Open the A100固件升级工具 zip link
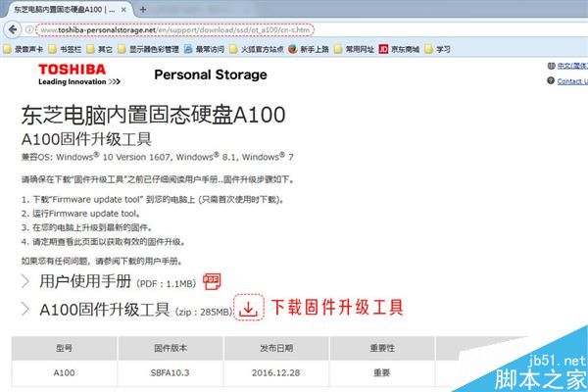Image resolution: width=588 pixels, height=392 pixels. [136, 310]
